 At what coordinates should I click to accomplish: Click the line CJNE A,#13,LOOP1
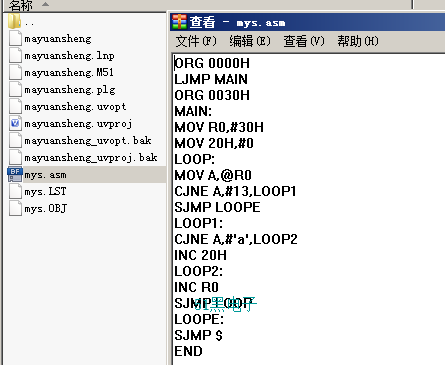click(235, 191)
